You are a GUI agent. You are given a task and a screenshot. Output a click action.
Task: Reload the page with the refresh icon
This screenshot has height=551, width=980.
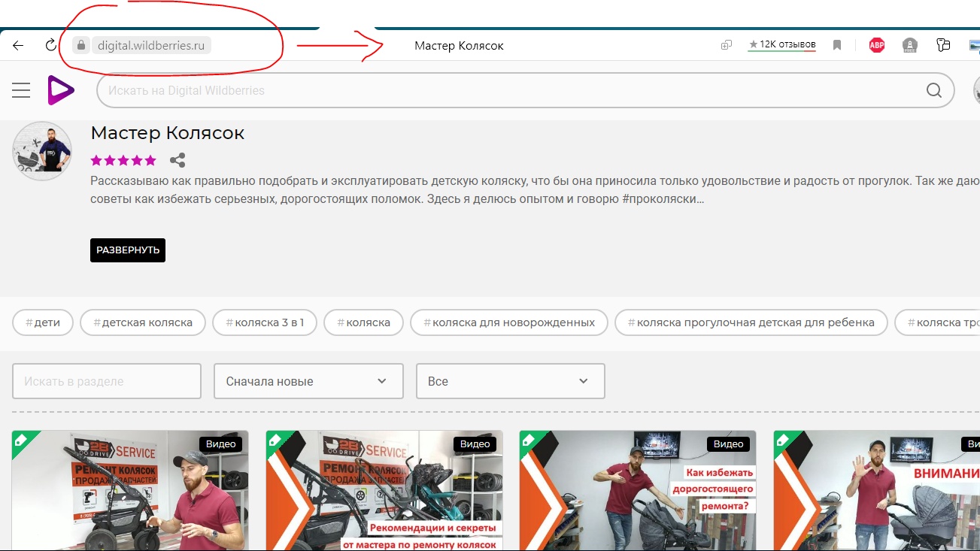tap(51, 45)
